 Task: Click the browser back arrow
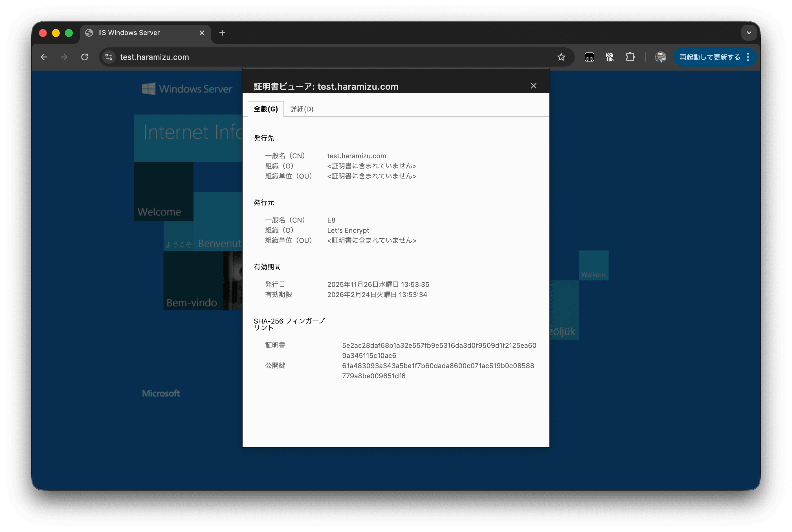coord(44,57)
